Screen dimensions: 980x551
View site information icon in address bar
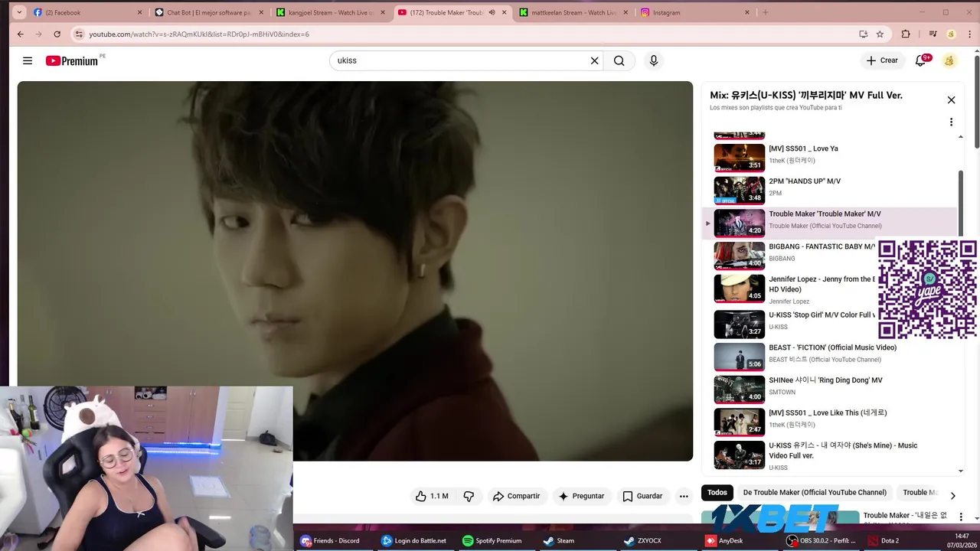tap(79, 34)
